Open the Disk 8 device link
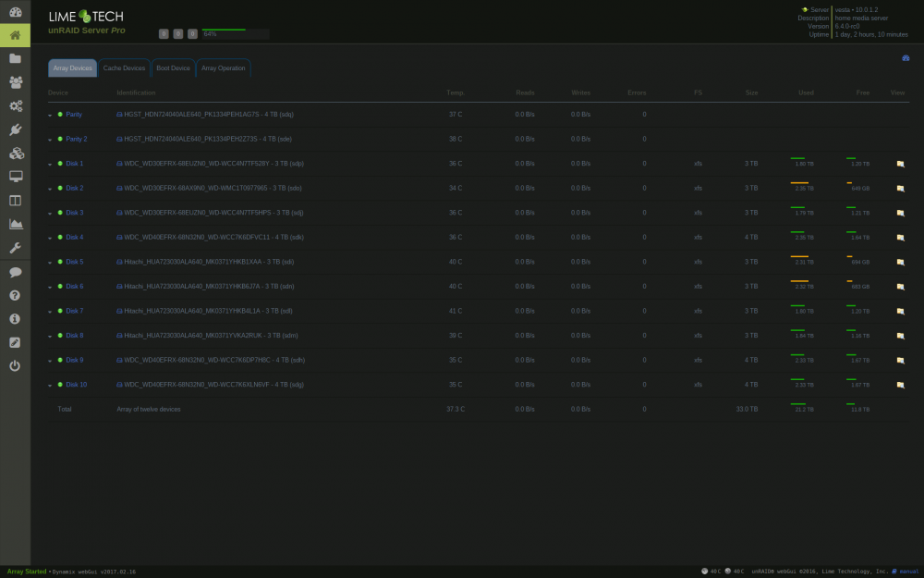Image resolution: width=924 pixels, height=578 pixels. tap(74, 336)
